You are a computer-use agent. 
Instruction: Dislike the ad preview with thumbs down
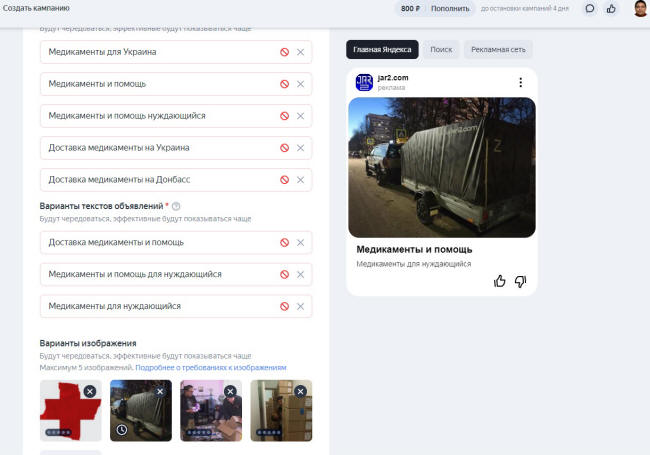pos(520,281)
